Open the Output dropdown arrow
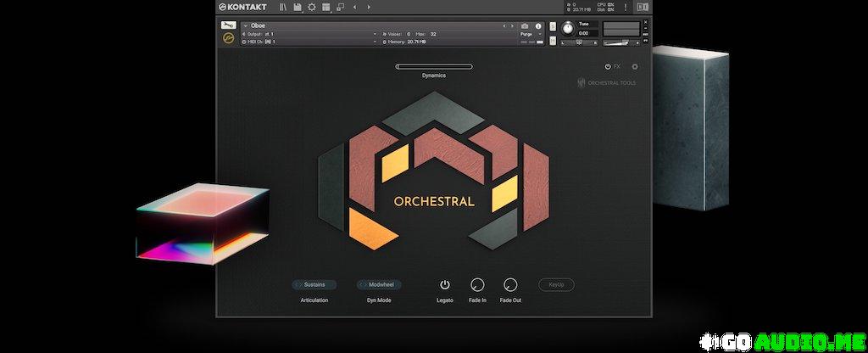Viewport: 868px width, 353px height. click(375, 34)
